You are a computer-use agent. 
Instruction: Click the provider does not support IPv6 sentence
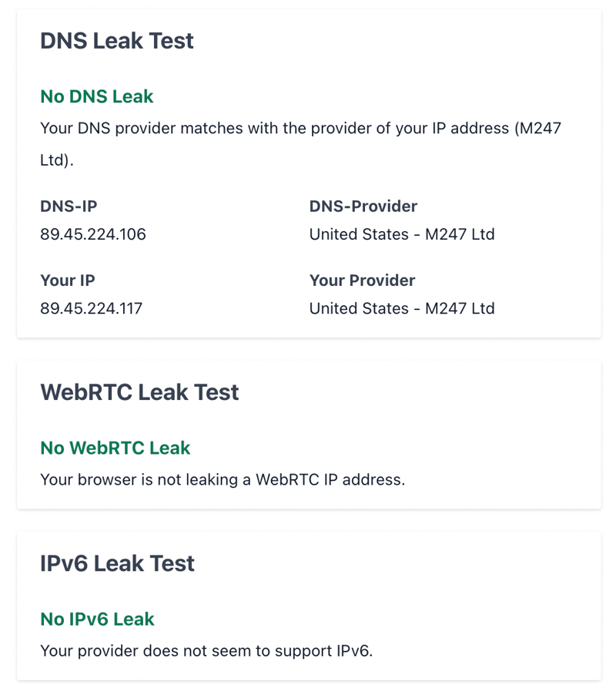click(206, 650)
